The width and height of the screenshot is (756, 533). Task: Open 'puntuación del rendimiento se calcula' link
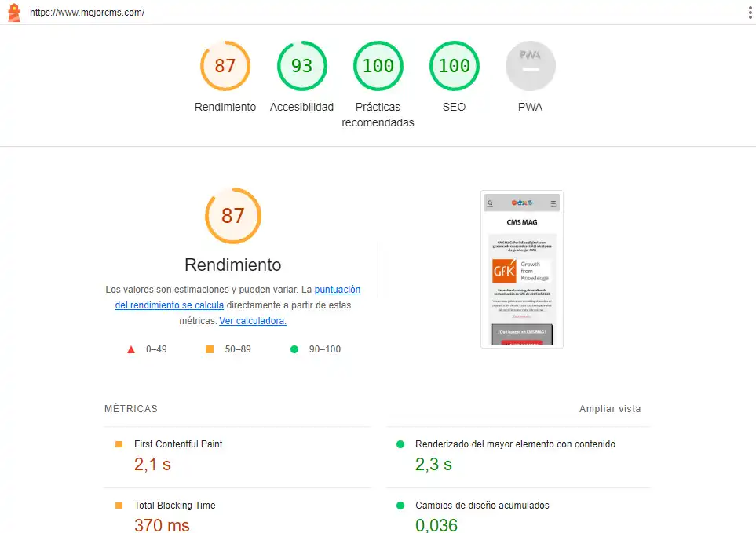337,290
